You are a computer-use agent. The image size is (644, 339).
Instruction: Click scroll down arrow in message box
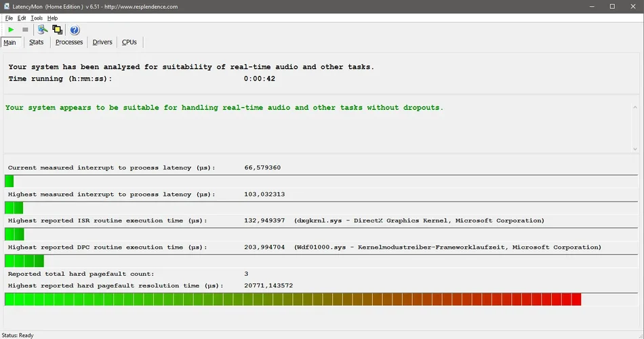tap(635, 148)
